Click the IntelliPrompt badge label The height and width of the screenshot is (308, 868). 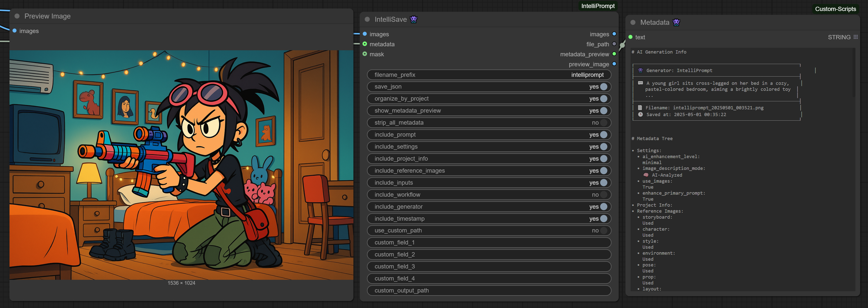(x=598, y=6)
